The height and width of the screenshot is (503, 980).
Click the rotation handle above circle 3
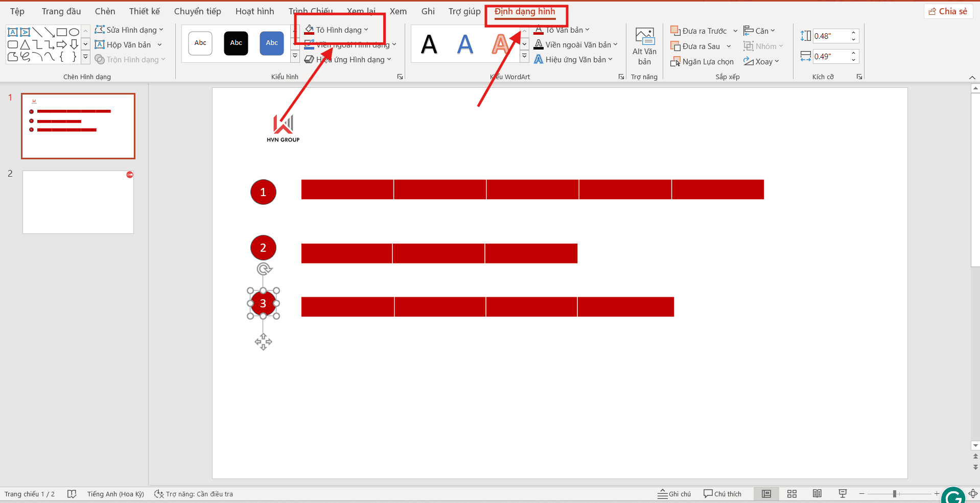click(x=264, y=269)
